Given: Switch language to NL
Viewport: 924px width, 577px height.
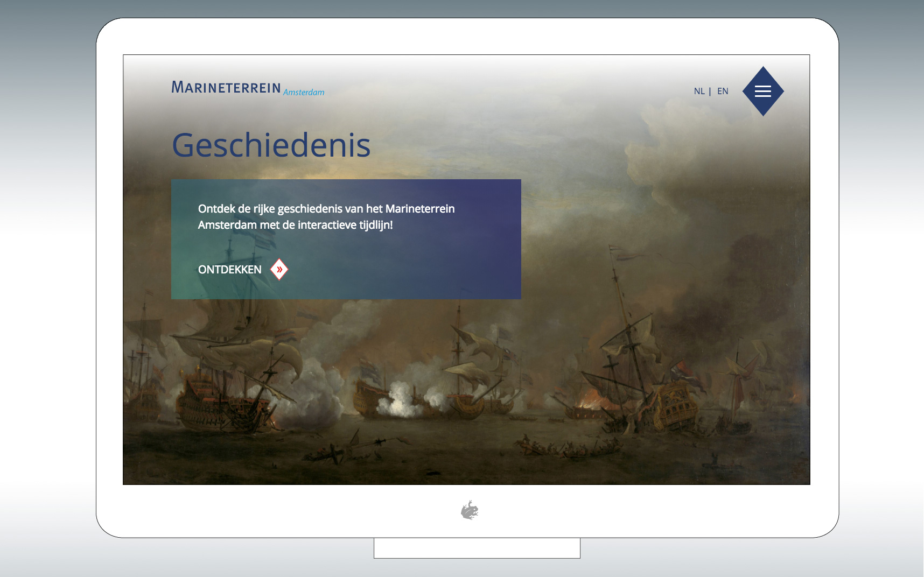Looking at the screenshot, I should (x=699, y=91).
